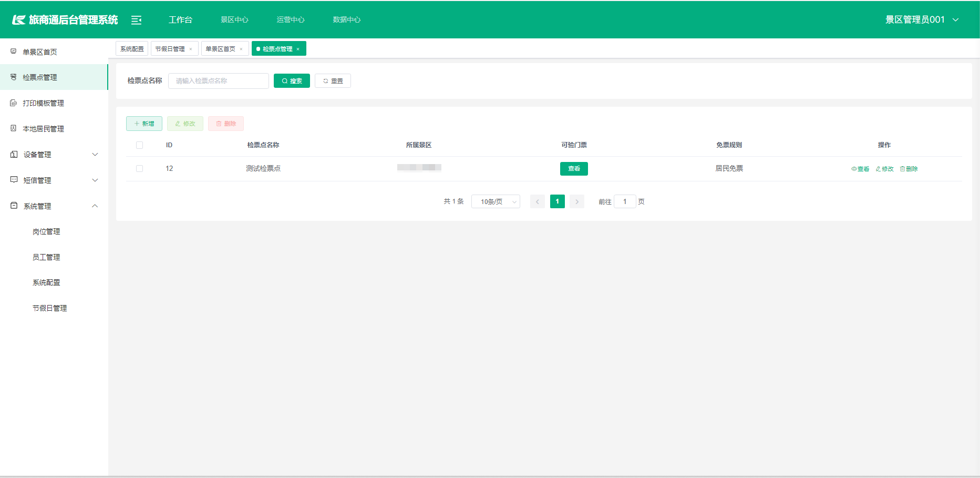The width and height of the screenshot is (980, 478).
Task: Go to 数据中心 in the top menu
Action: tap(347, 19)
